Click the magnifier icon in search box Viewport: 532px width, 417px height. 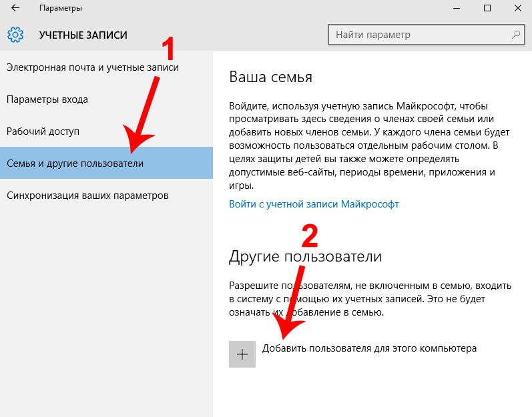click(515, 34)
